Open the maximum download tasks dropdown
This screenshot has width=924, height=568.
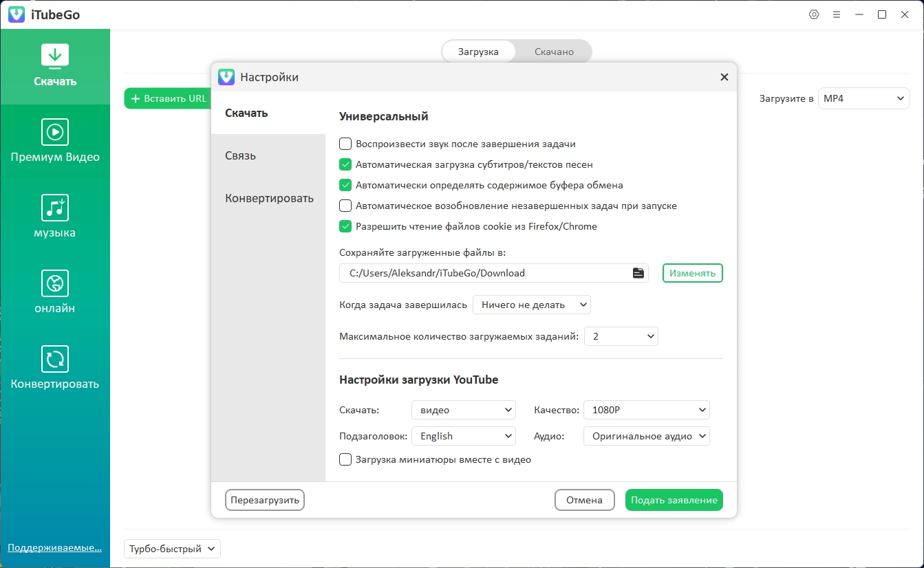pos(621,336)
